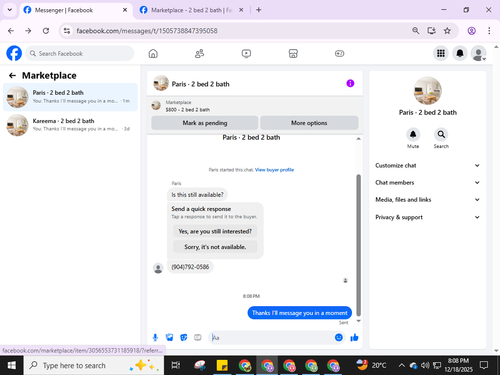The height and width of the screenshot is (375, 500).
Task: Open the Video icon in top navigation
Action: 246,53
